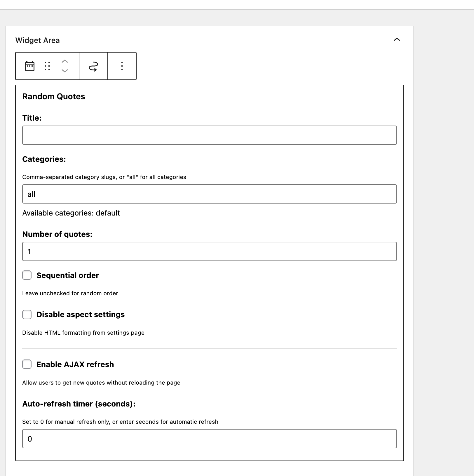This screenshot has height=476, width=474.
Task: Click the Sequential order label text
Action: 67,275
